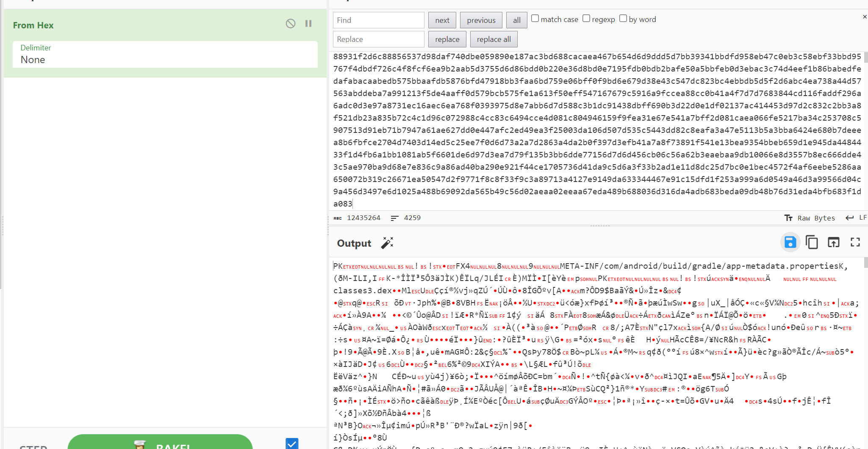Save output to file
This screenshot has width=868, height=449.
tap(790, 242)
